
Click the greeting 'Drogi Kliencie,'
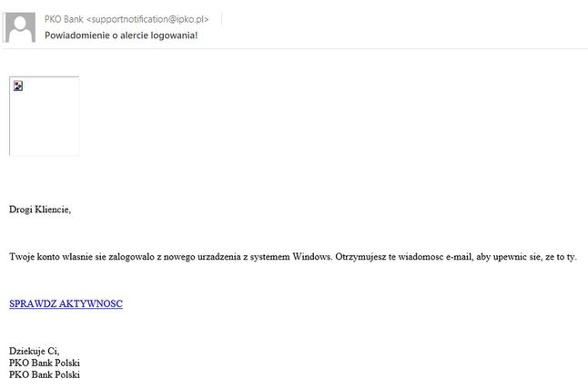(40, 210)
